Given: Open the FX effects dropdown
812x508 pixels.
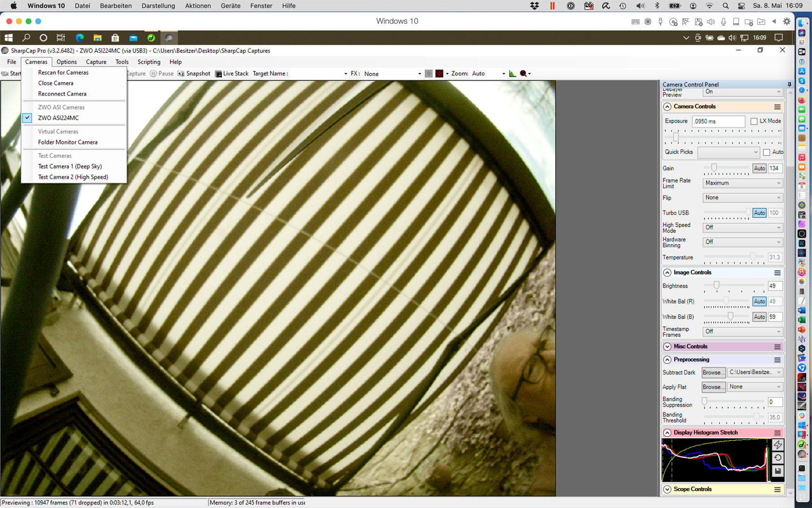Looking at the screenshot, I should 392,74.
